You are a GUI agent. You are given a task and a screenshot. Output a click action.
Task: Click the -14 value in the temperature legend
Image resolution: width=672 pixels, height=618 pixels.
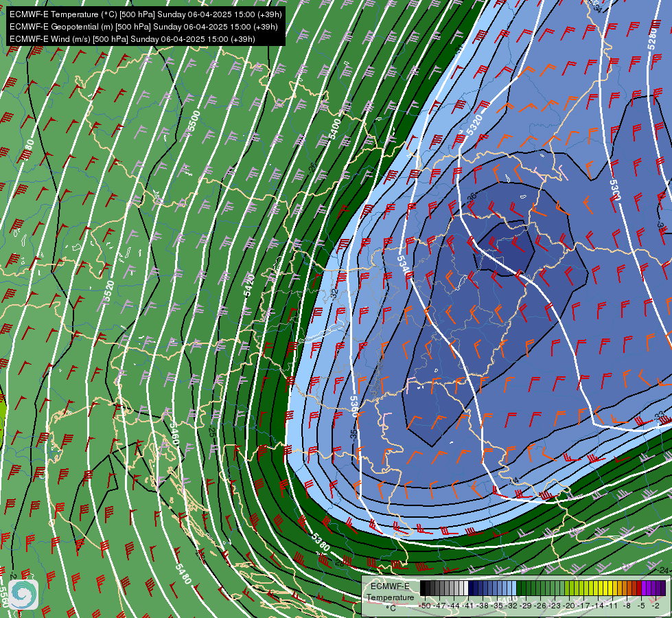(x=598, y=606)
